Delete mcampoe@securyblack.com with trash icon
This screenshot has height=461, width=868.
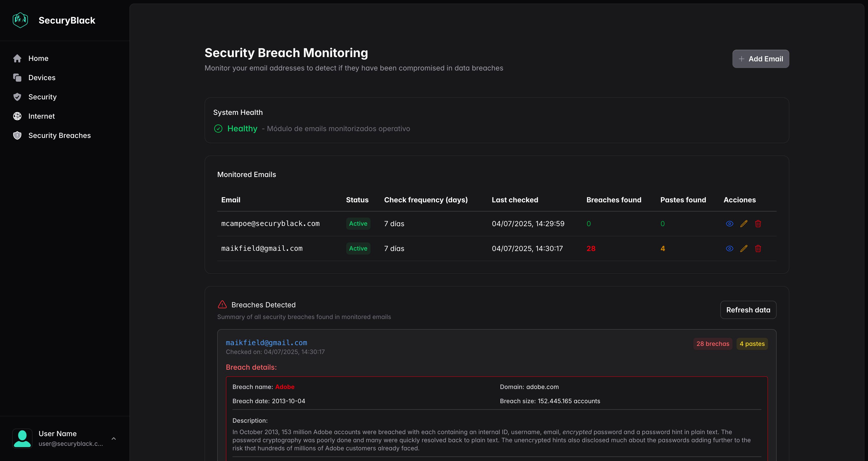point(758,224)
